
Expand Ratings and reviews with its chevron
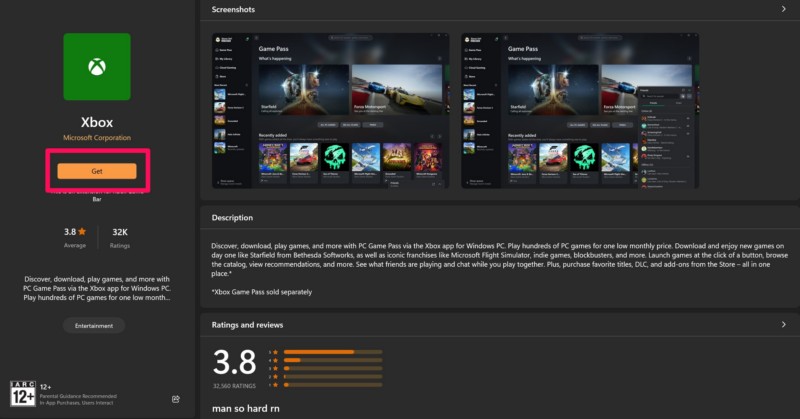pos(782,325)
